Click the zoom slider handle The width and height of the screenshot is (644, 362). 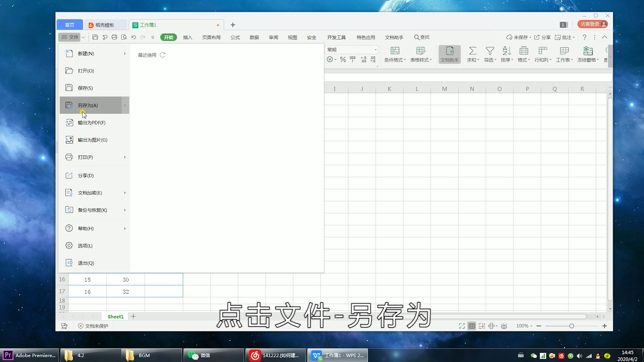click(x=572, y=326)
